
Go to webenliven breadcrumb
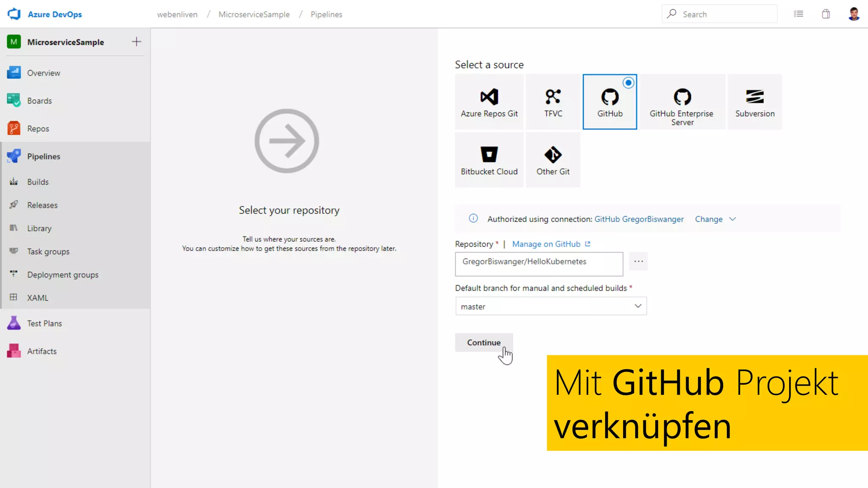(x=177, y=14)
